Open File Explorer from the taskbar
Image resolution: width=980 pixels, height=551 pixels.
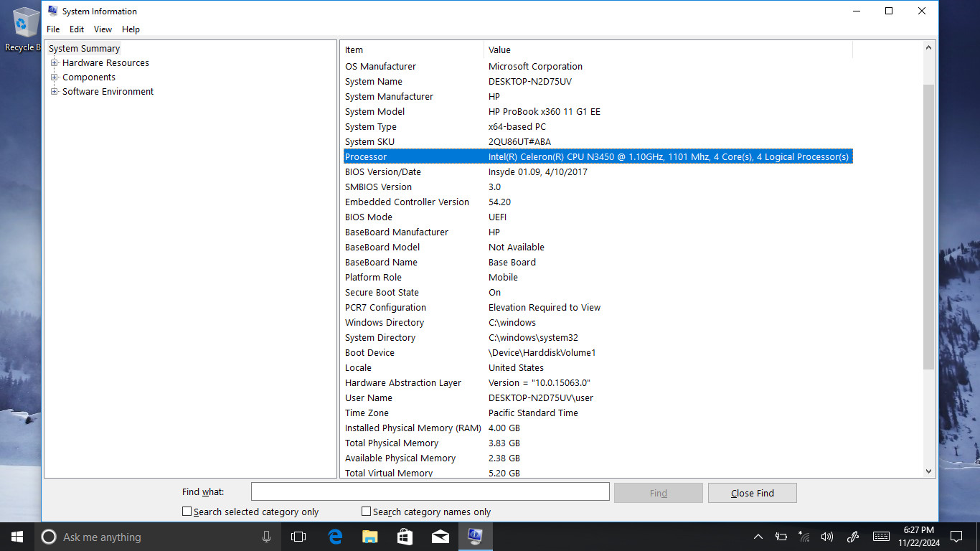point(369,537)
